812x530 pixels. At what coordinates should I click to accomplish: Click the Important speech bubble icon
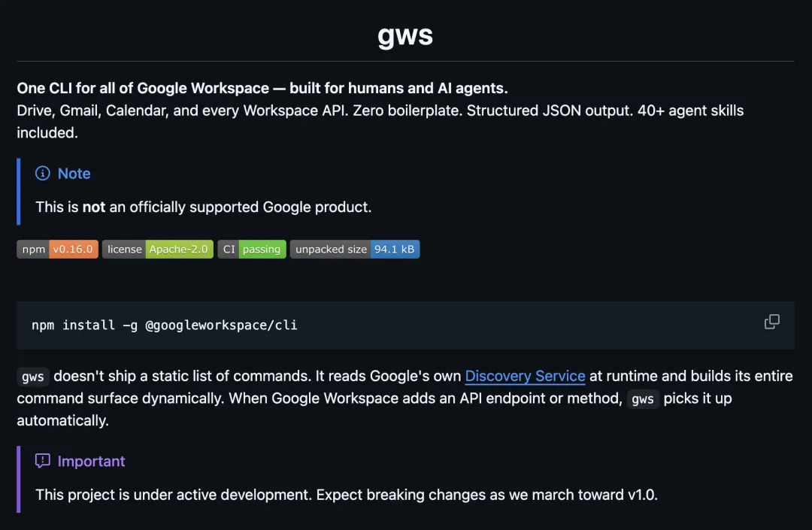click(43, 461)
